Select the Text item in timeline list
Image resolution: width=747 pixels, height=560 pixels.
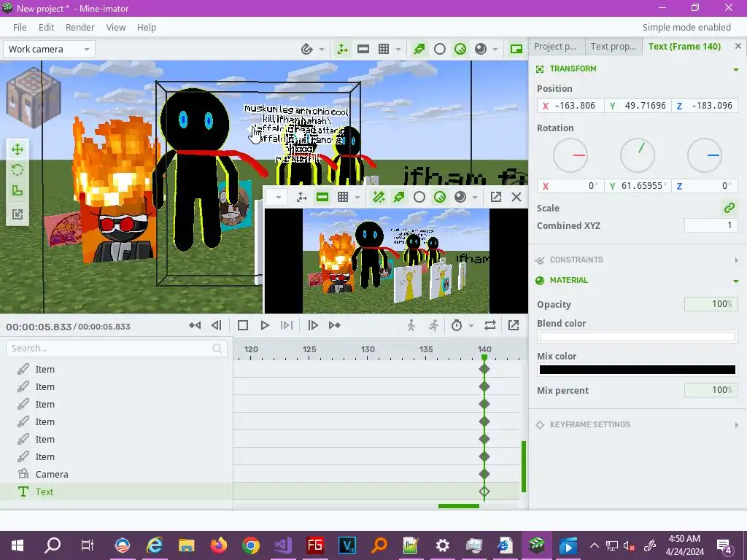tap(117, 491)
